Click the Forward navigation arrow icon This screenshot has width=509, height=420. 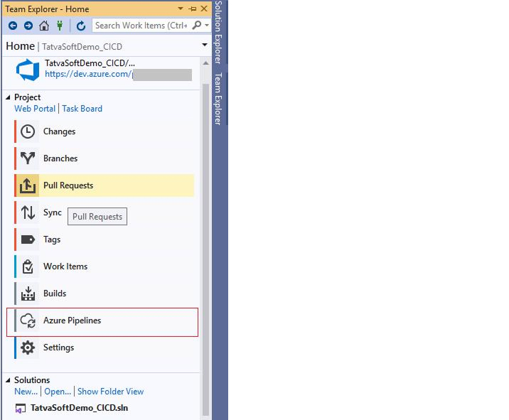point(28,26)
